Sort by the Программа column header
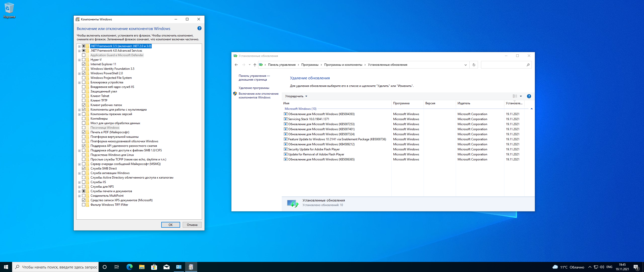Image resolution: width=644 pixels, height=272 pixels. pyautogui.click(x=408, y=103)
